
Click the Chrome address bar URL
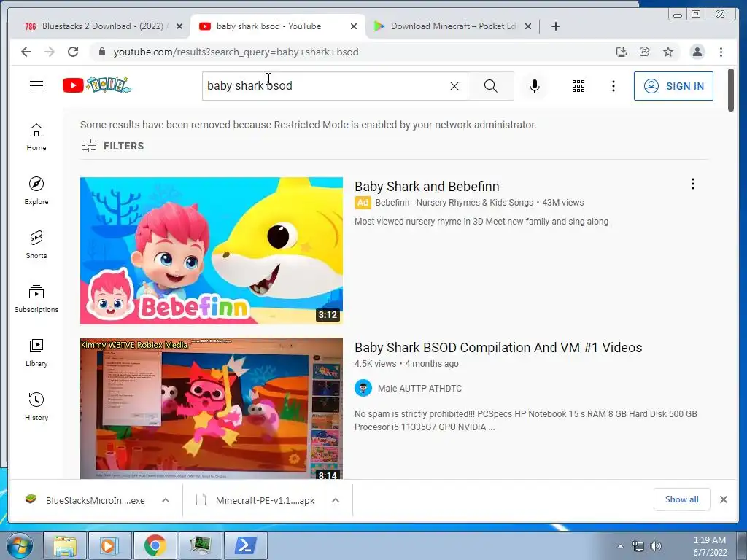point(236,52)
